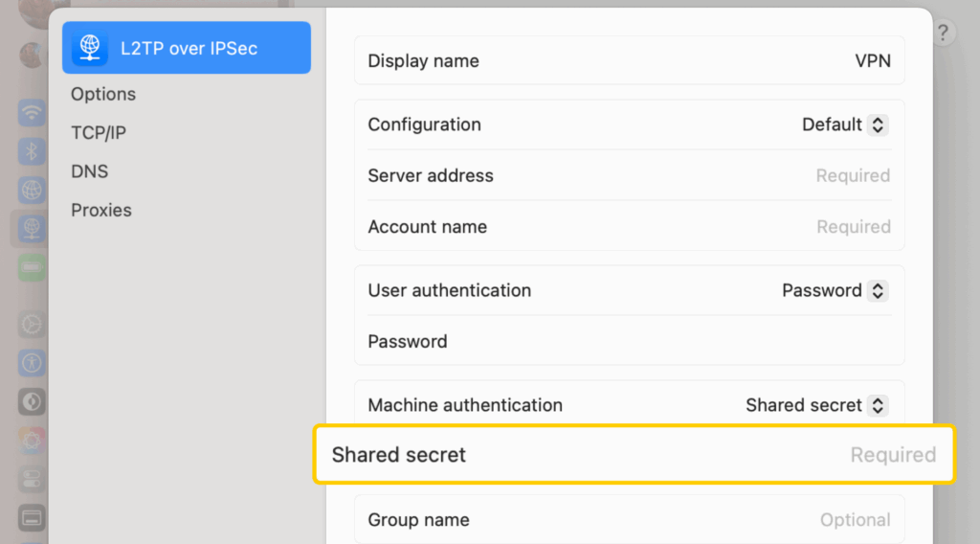
Task: Select the VPN icon in the sidebar
Action: (33, 228)
